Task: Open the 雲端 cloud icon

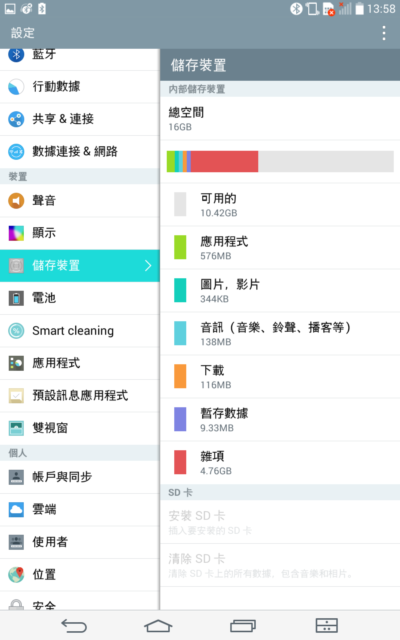Action: (x=16, y=509)
